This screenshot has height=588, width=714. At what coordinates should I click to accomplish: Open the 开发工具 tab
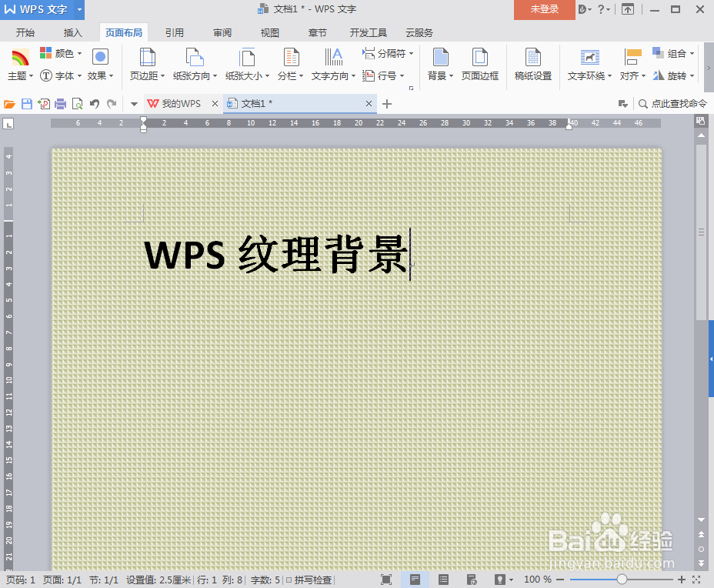click(369, 33)
